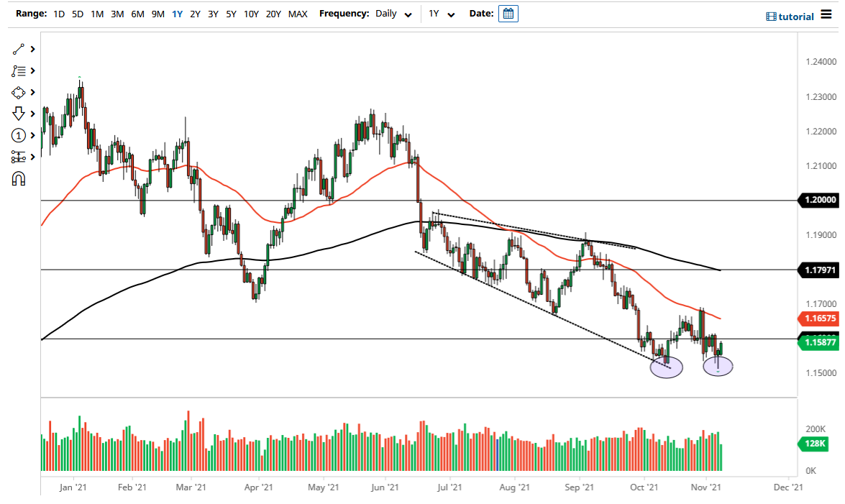Toggle the magnet snap mode

[17, 178]
